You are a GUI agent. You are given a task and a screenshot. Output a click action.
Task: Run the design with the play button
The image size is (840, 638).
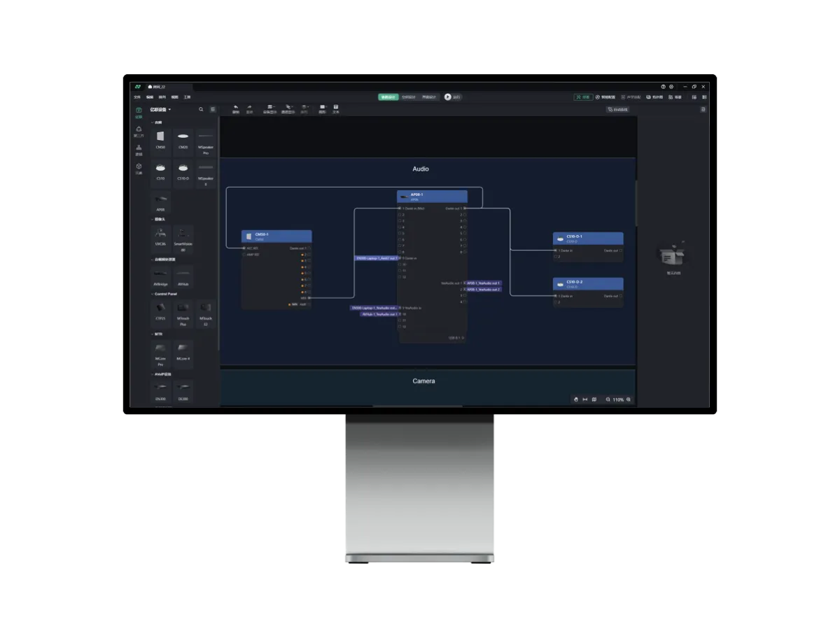pyautogui.click(x=448, y=97)
